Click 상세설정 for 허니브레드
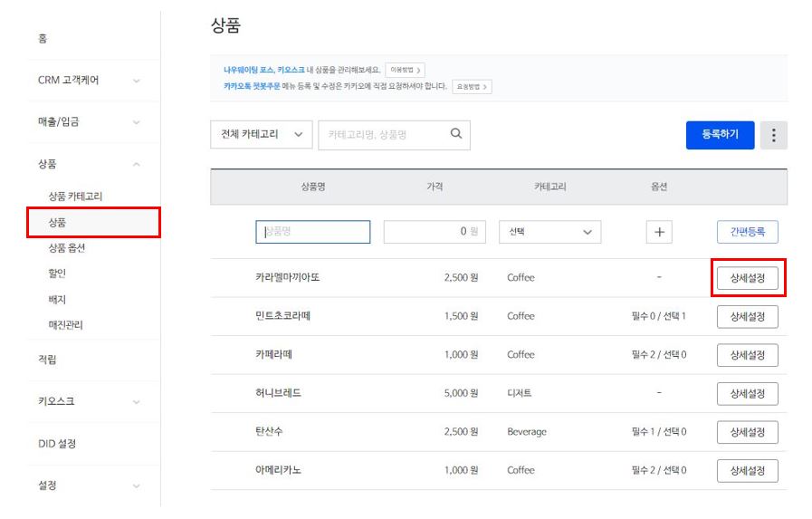 [747, 394]
